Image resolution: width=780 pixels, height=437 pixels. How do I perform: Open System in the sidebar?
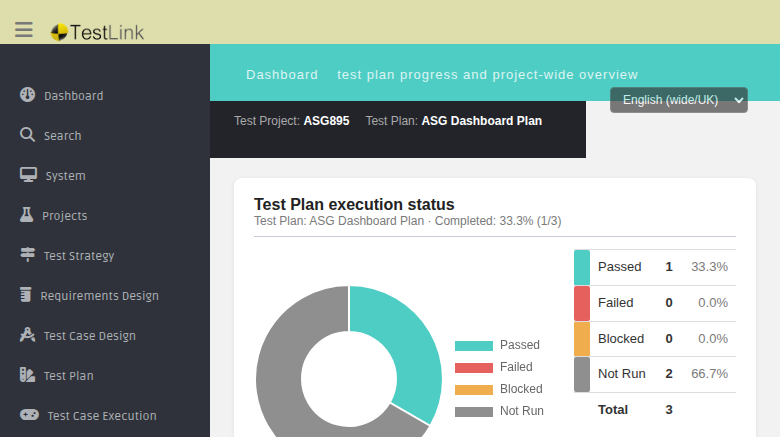point(66,176)
